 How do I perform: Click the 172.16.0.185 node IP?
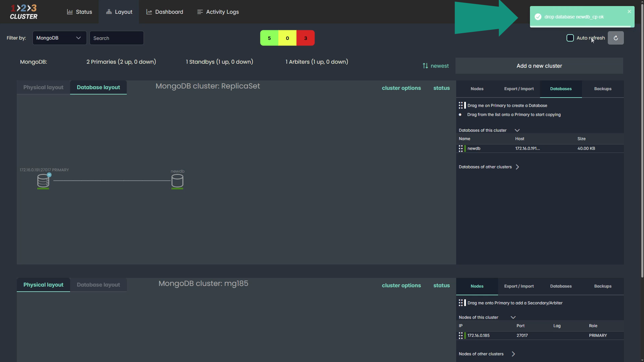(x=479, y=336)
